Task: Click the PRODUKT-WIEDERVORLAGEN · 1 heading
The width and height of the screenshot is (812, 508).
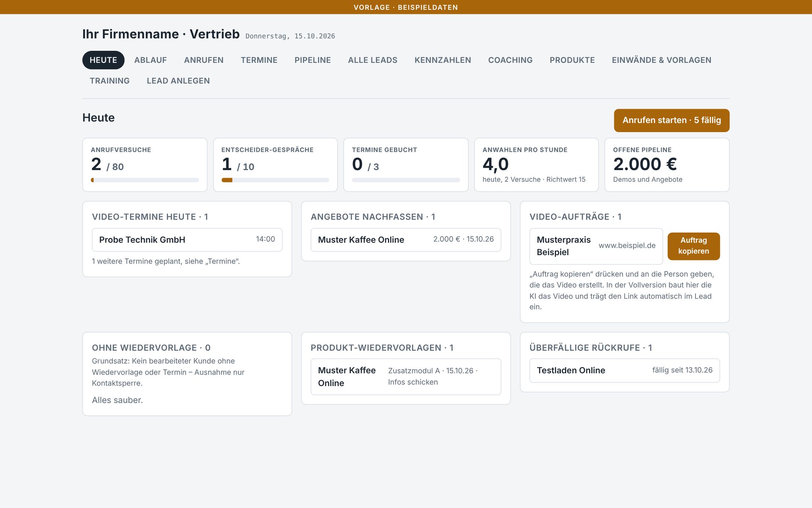Action: (382, 348)
